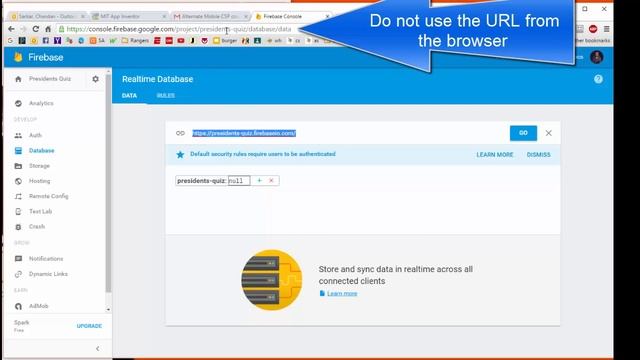Image resolution: width=640 pixels, height=360 pixels.
Task: Click the Database sidebar label
Action: [42, 151]
